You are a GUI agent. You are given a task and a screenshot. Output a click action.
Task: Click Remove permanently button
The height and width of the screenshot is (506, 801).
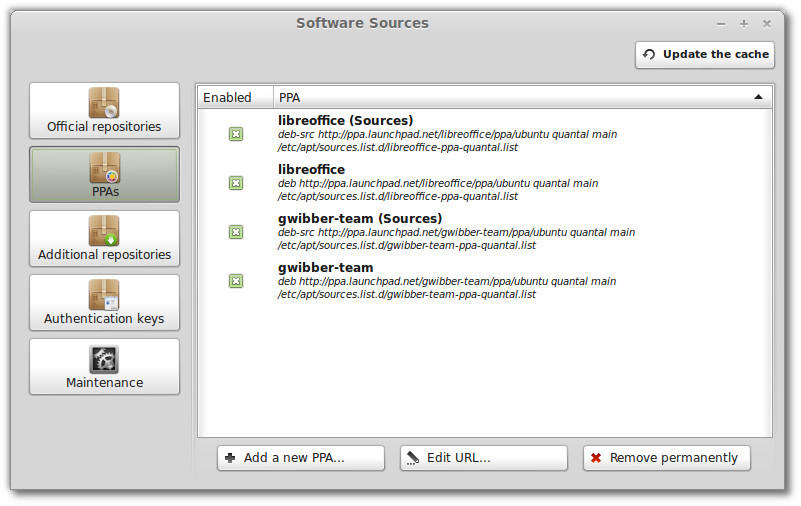(x=667, y=458)
